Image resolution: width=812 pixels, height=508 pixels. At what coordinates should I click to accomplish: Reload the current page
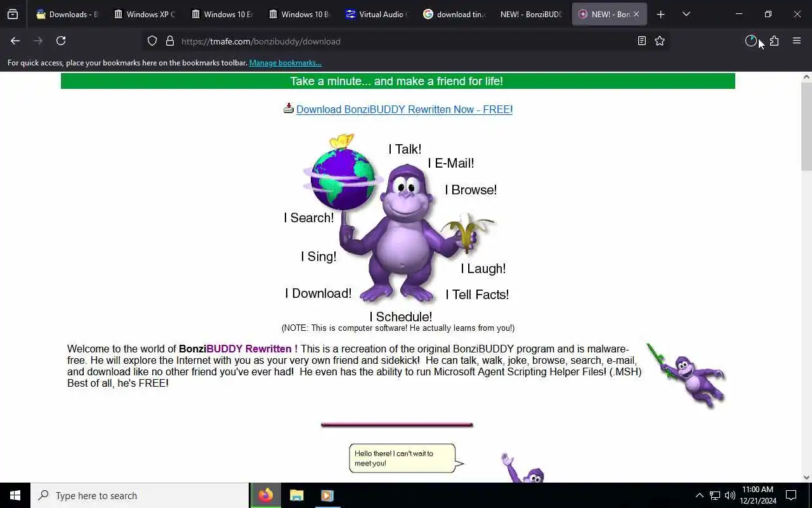[x=61, y=41]
